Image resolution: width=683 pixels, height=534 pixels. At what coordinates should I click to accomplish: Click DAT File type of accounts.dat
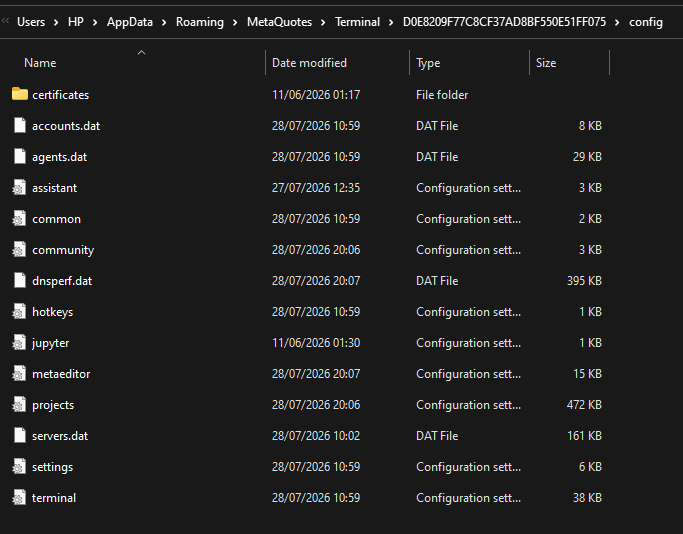point(437,125)
